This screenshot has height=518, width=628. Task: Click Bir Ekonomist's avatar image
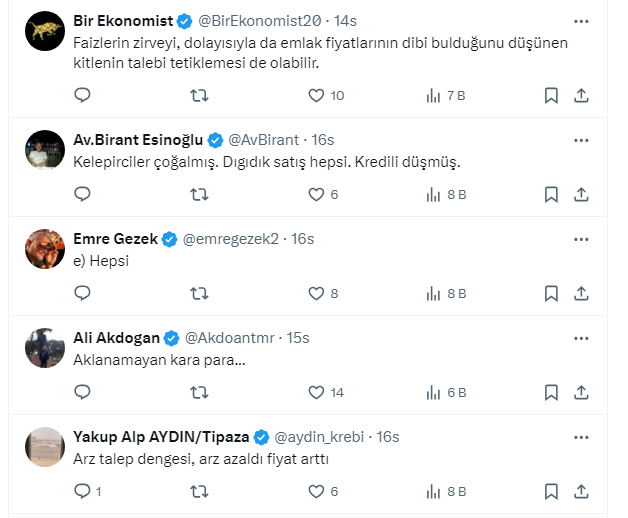[x=43, y=31]
